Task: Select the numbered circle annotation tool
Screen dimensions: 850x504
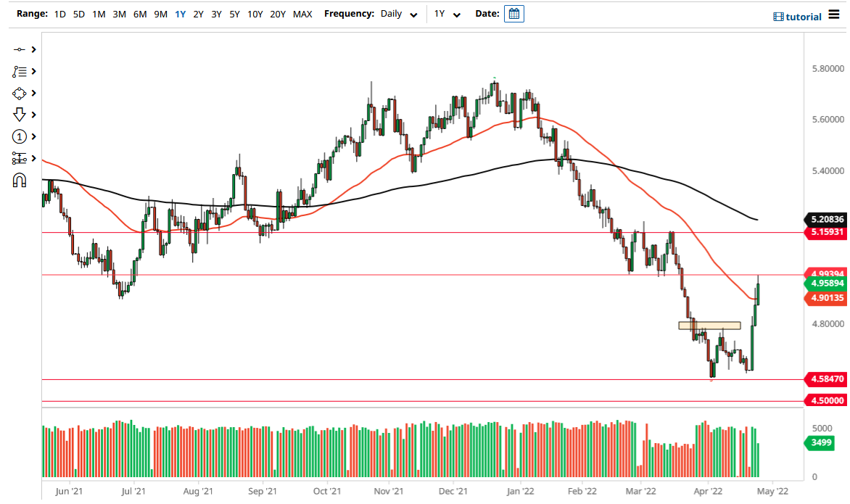Action: point(20,136)
